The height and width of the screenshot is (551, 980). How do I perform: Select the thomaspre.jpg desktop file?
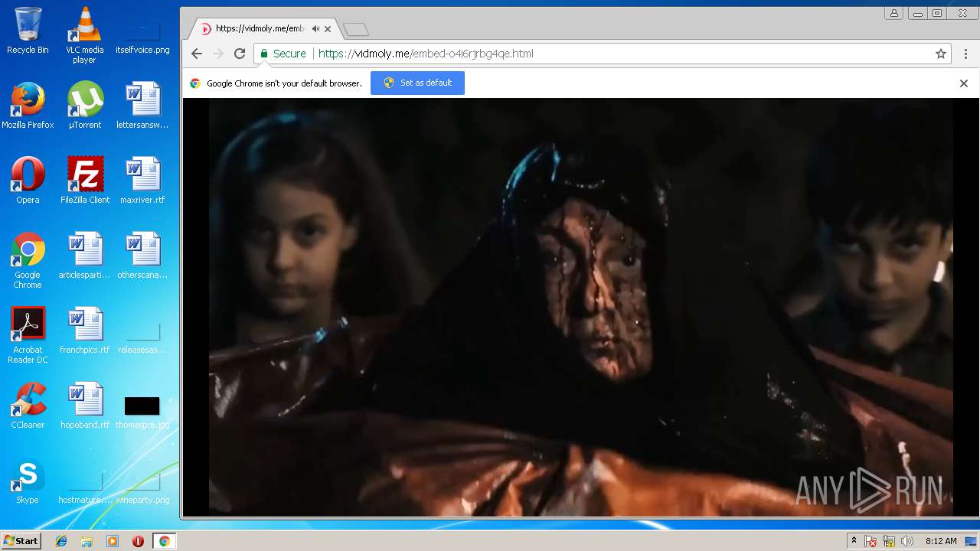(x=142, y=412)
